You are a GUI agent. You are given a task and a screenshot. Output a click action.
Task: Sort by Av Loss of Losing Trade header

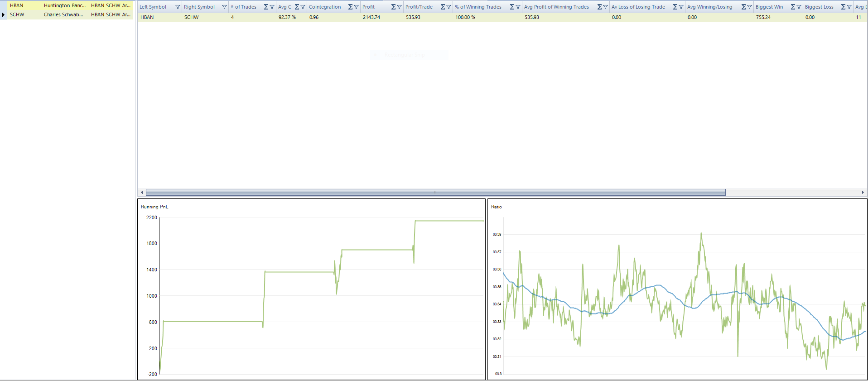click(x=638, y=7)
